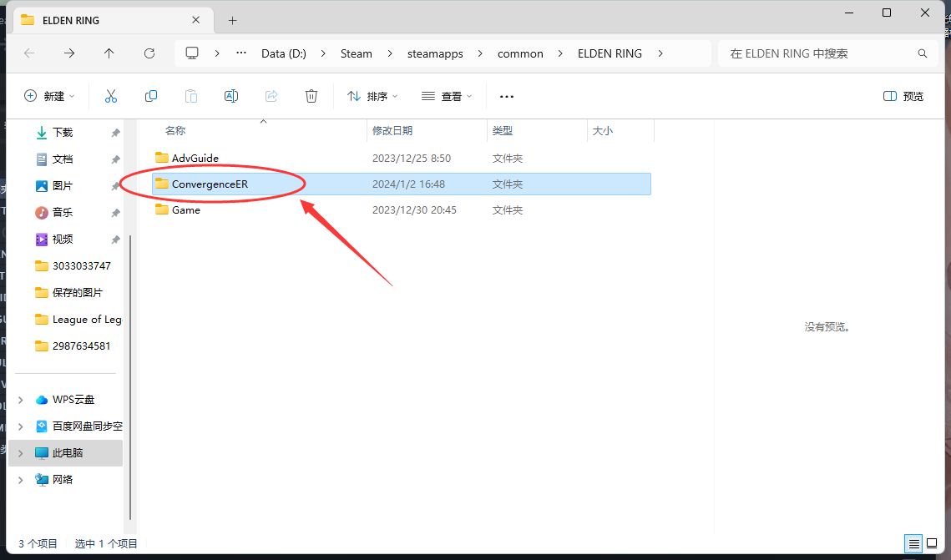This screenshot has width=951, height=560.
Task: Navigate to Steam breadcrumb
Action: coord(357,53)
